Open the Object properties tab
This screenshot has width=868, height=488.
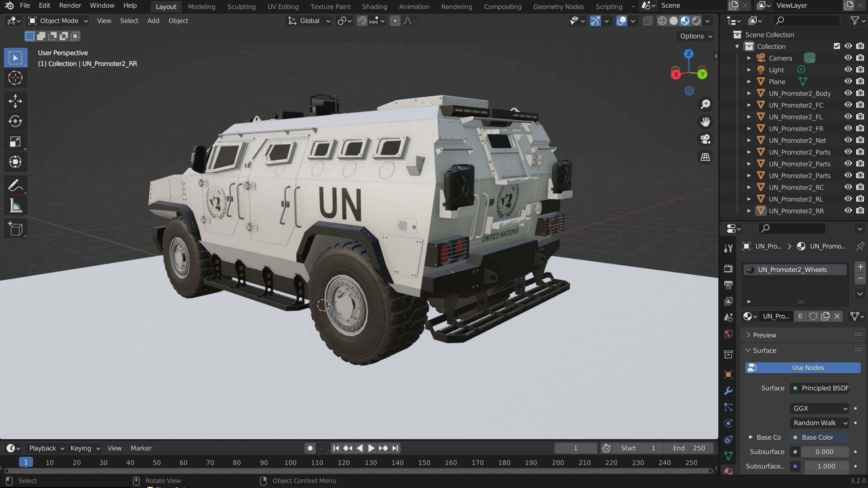point(728,375)
